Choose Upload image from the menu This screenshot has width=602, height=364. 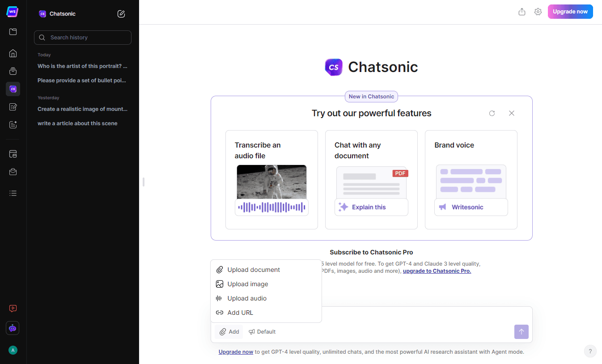pyautogui.click(x=248, y=284)
